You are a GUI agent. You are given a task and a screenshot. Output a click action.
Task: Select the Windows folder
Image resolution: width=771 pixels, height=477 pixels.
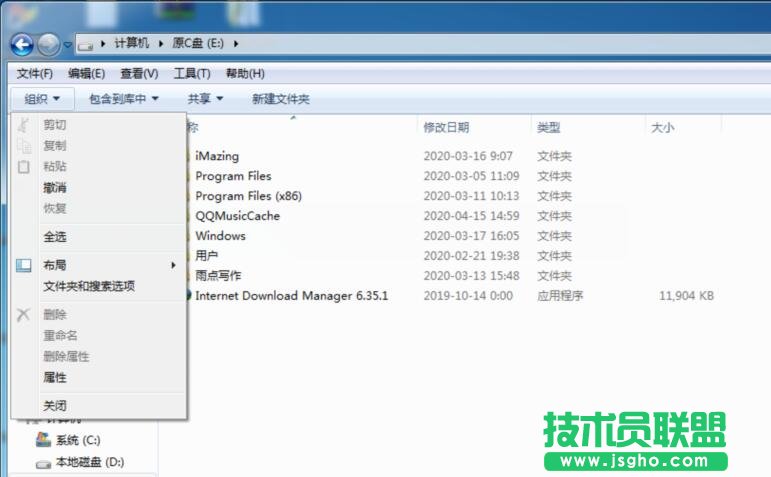pos(220,236)
